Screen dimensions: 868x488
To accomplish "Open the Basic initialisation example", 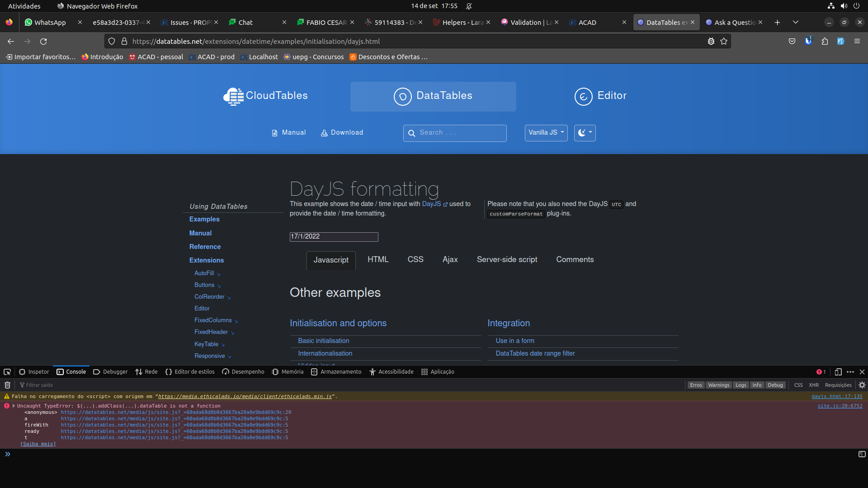I will tap(323, 341).
